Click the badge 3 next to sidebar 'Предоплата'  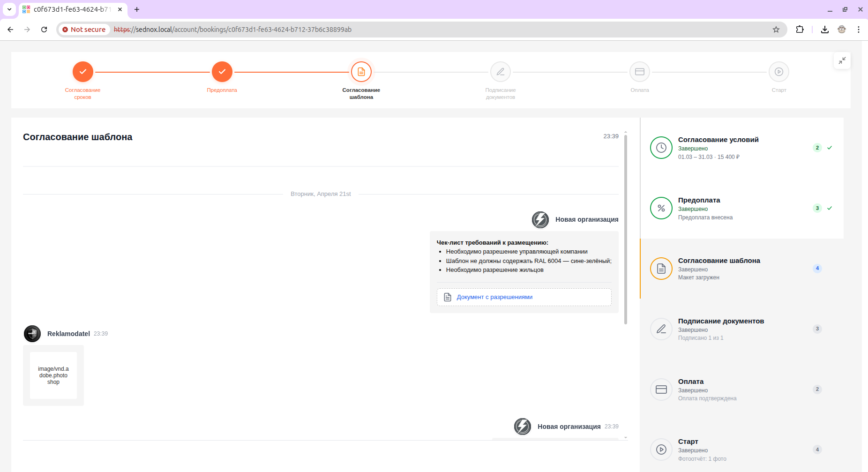pos(817,208)
